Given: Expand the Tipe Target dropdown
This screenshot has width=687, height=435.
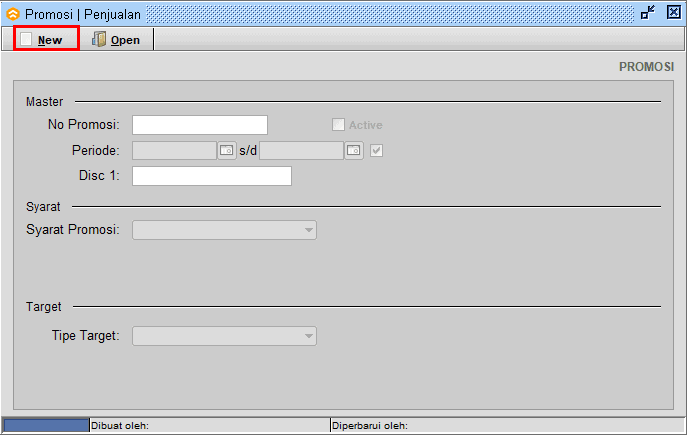Looking at the screenshot, I should (308, 336).
